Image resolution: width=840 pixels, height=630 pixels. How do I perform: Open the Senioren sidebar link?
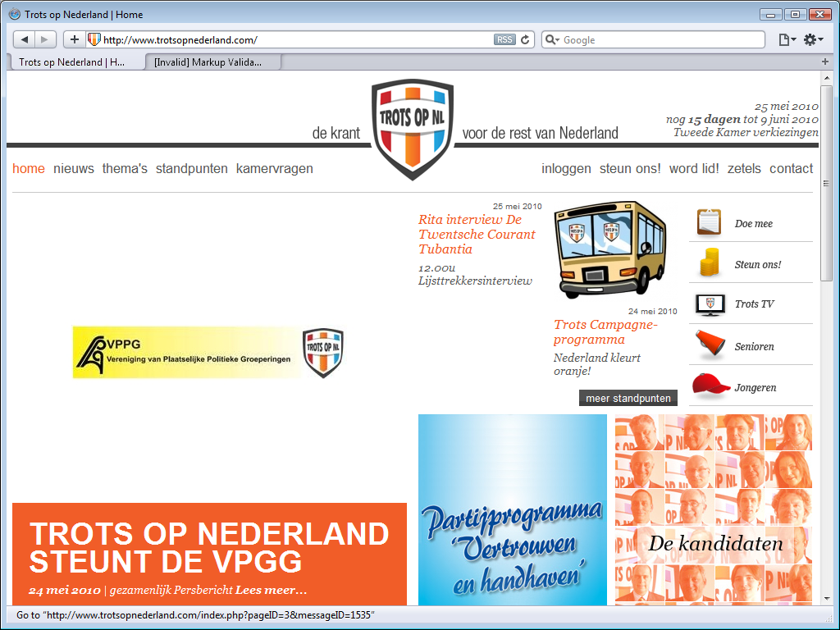click(755, 347)
